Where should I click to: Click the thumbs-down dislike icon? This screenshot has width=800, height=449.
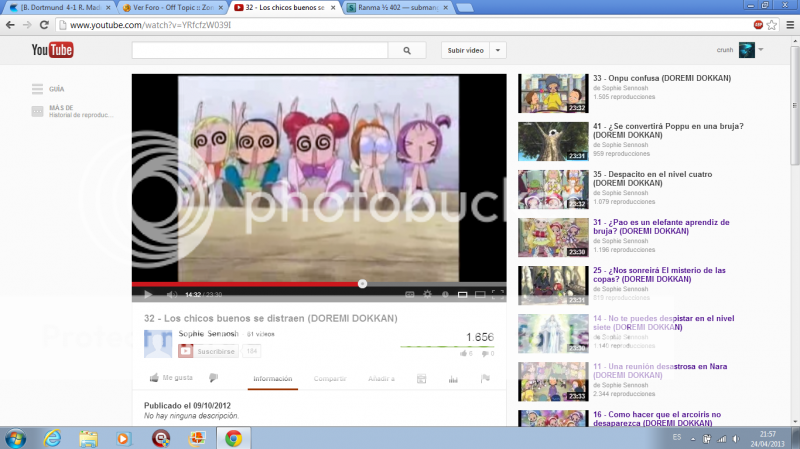click(x=213, y=378)
